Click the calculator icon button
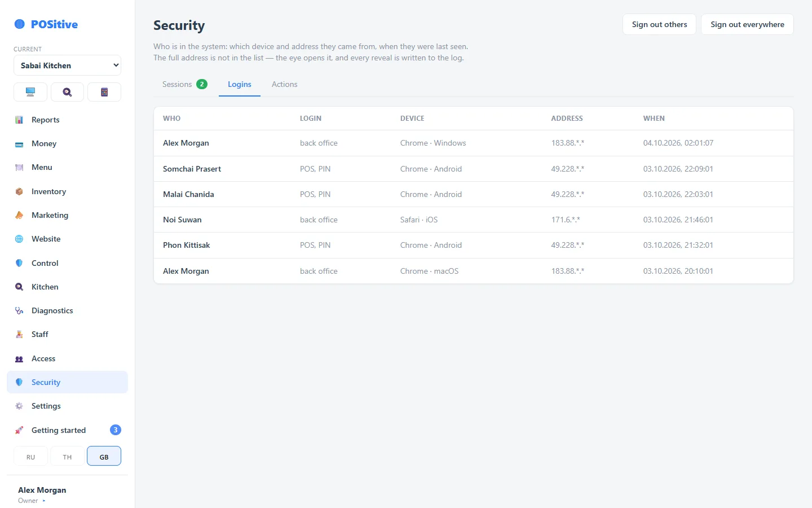 [x=104, y=92]
